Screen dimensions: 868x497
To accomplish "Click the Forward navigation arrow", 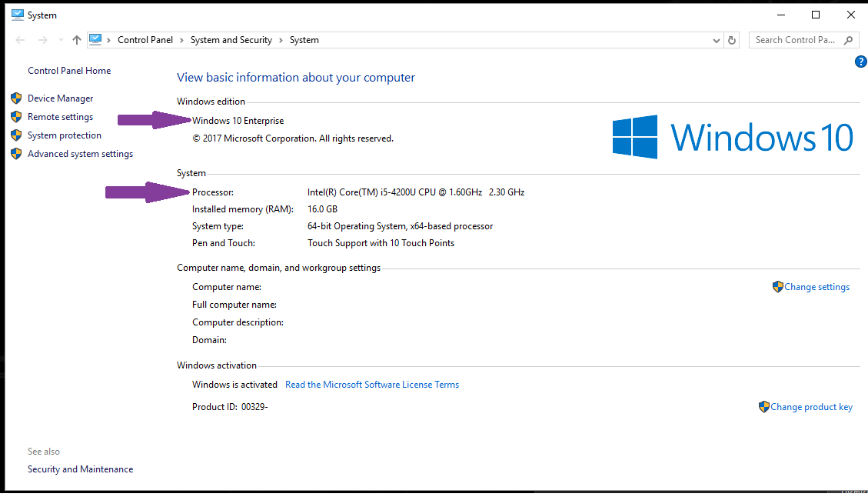I will pyautogui.click(x=42, y=40).
